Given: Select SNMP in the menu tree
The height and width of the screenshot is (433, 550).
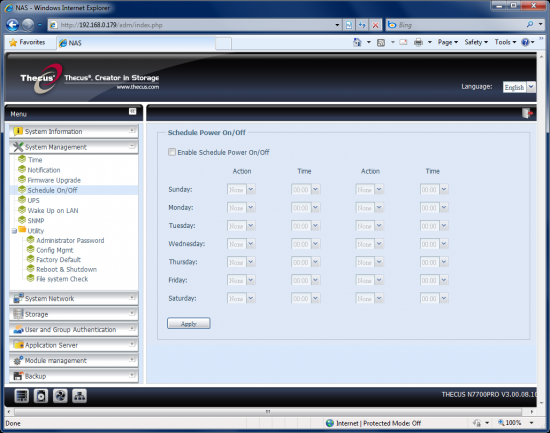Looking at the screenshot, I should click(36, 221).
